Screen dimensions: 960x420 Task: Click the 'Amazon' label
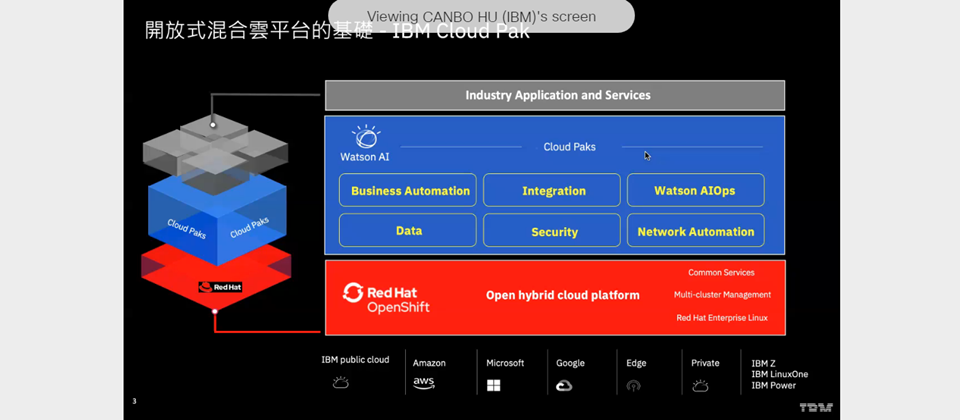[x=429, y=363]
